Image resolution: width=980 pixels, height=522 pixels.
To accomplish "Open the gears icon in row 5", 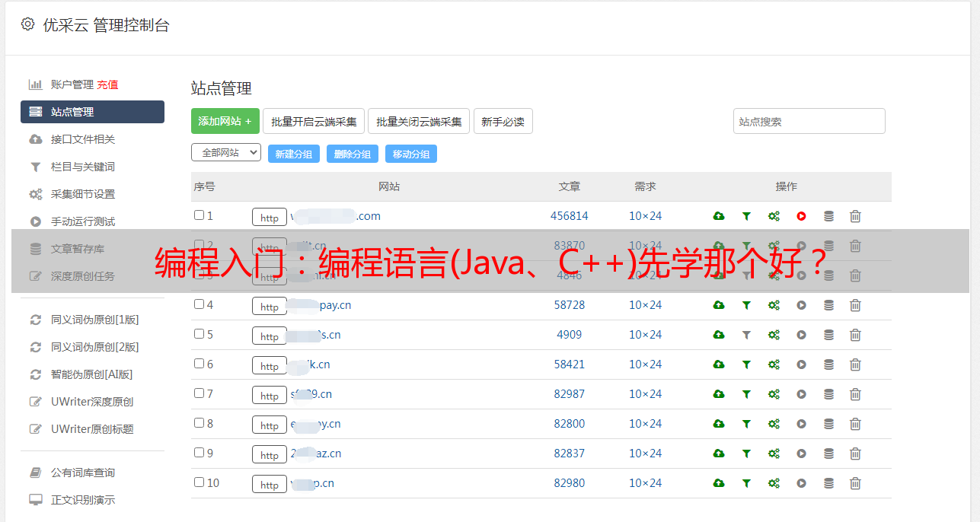I will pos(774,335).
